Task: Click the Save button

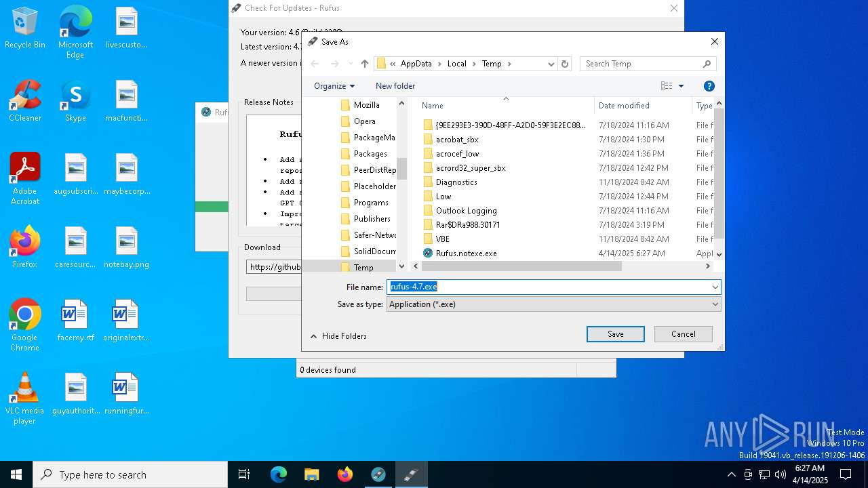Action: click(616, 334)
